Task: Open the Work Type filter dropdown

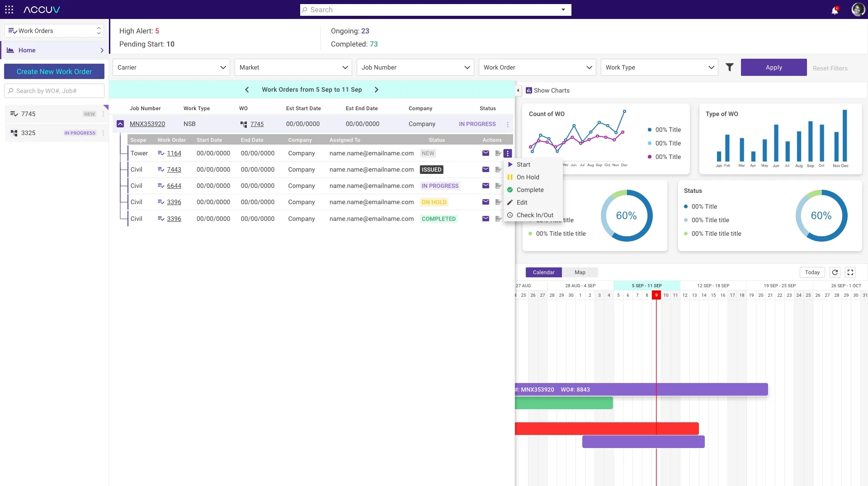Action: pos(660,67)
